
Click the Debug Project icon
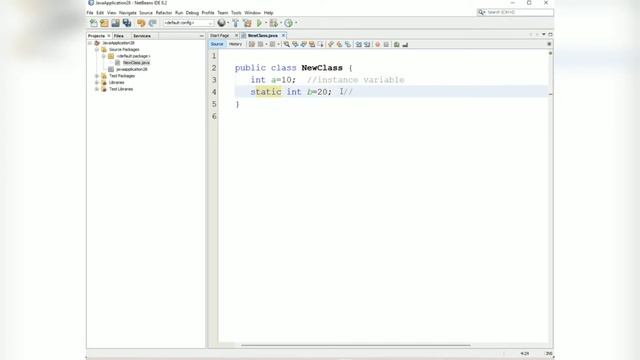(273, 23)
